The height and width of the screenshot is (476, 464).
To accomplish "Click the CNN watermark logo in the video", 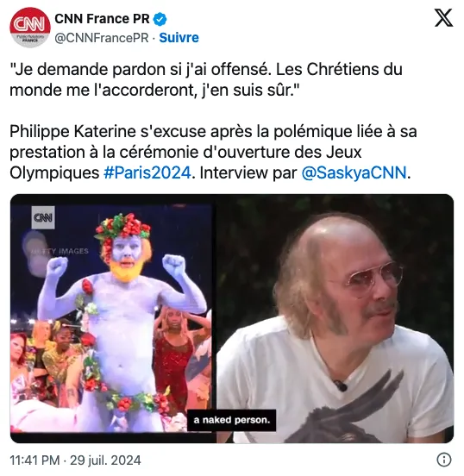I will point(43,217).
